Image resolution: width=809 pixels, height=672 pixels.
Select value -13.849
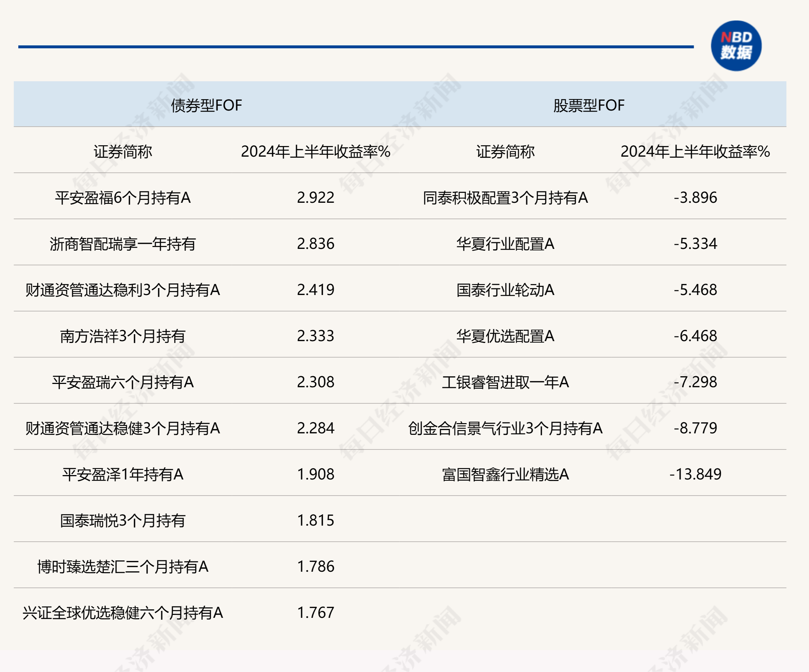(x=695, y=474)
